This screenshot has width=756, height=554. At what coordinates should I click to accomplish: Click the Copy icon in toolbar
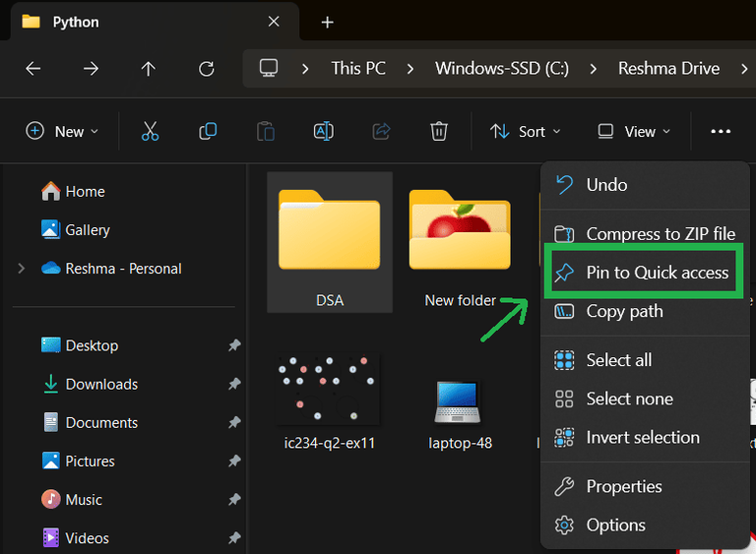(x=208, y=131)
